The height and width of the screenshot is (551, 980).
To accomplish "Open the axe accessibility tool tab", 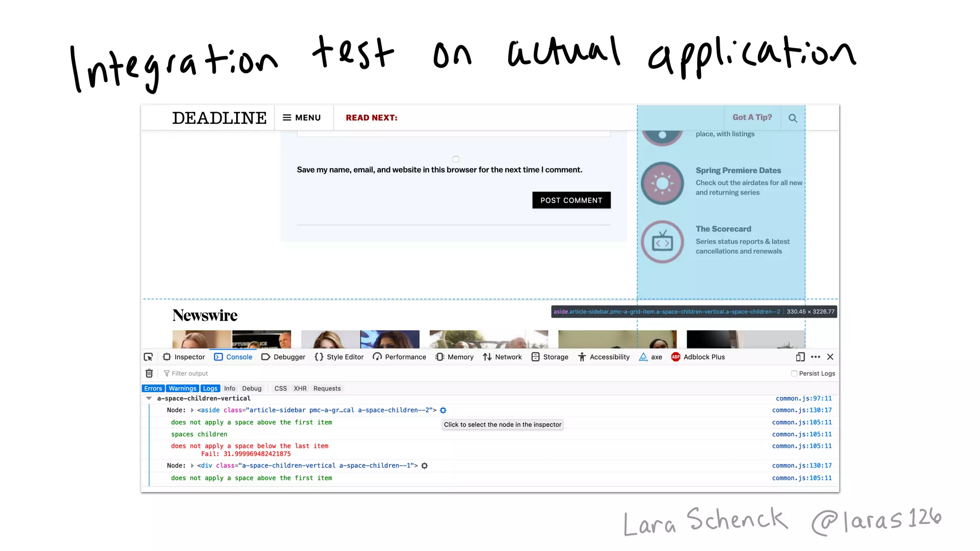I will [x=650, y=357].
